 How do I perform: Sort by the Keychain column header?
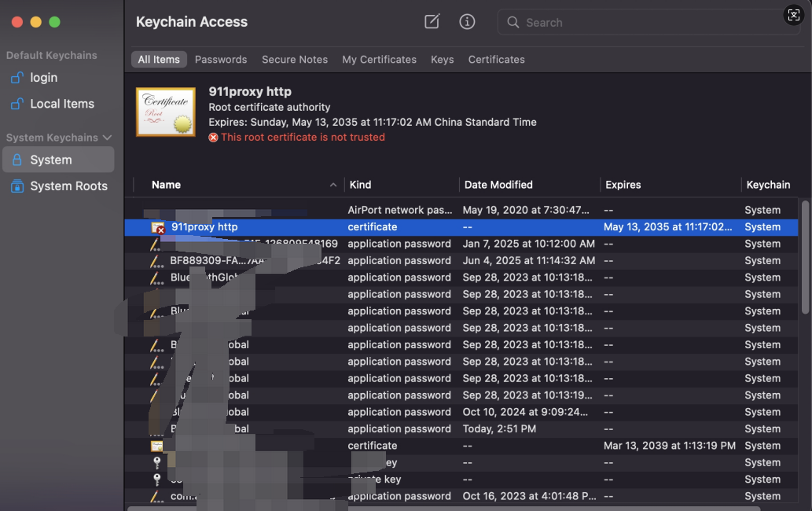click(x=769, y=185)
